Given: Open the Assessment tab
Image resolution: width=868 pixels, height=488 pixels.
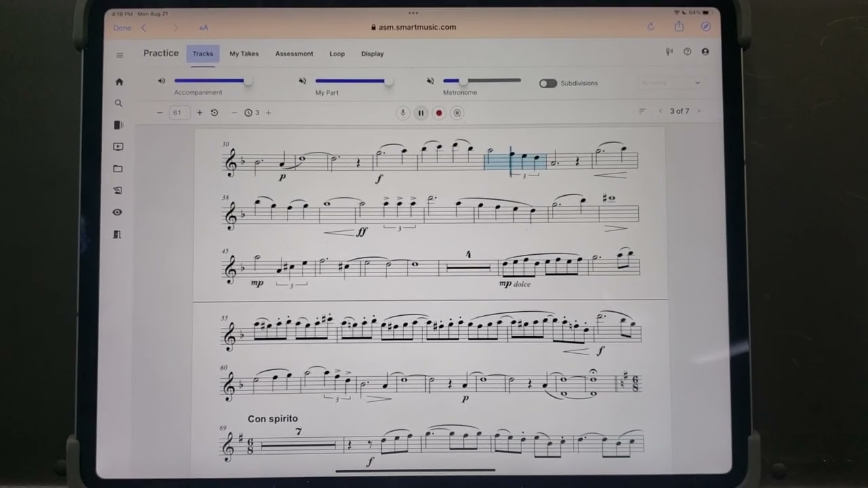Looking at the screenshot, I should [294, 54].
